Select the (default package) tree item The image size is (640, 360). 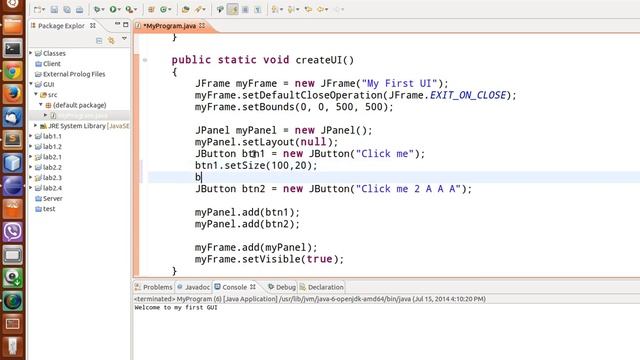point(76,105)
